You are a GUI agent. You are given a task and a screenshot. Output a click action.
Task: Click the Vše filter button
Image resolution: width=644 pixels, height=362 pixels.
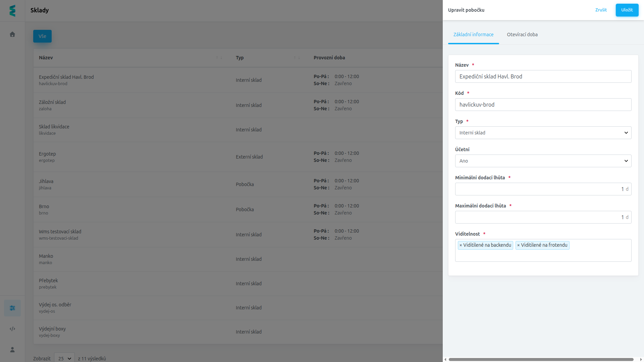[42, 36]
